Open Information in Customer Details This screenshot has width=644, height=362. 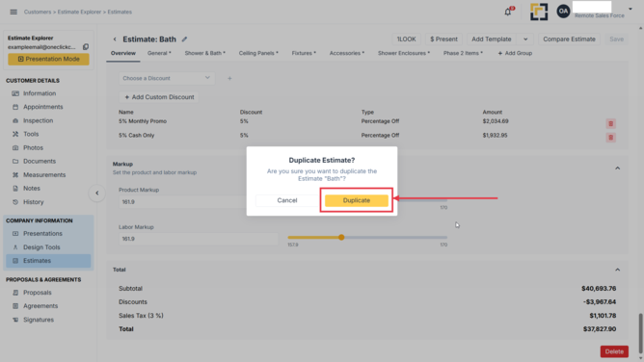pos(40,93)
